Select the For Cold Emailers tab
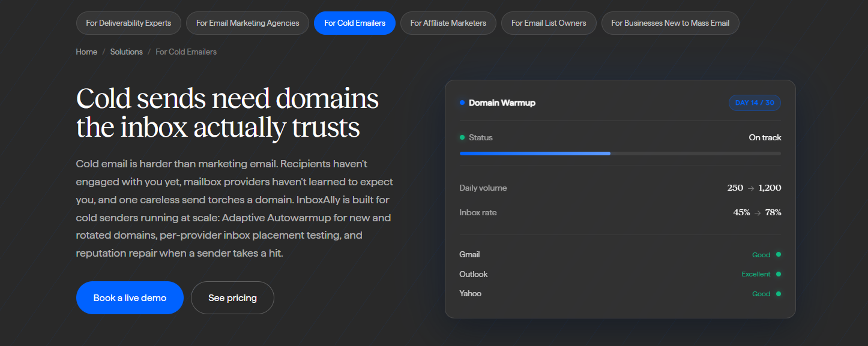This screenshot has width=868, height=346. (355, 23)
